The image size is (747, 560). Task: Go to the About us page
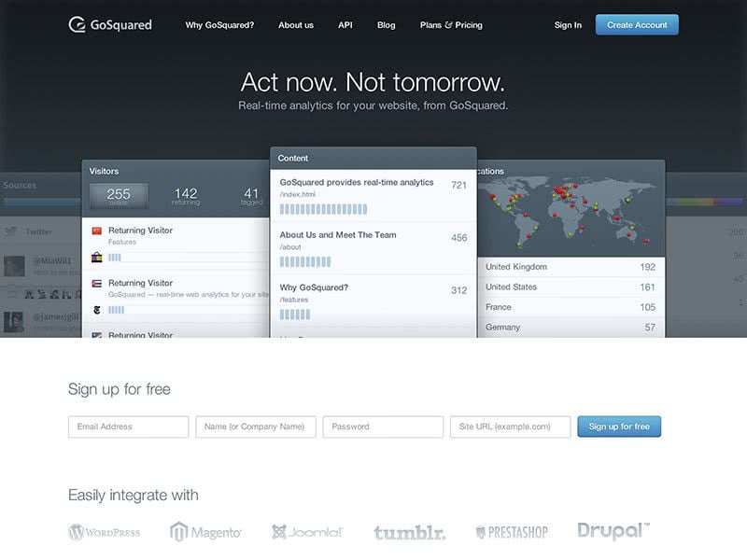pos(296,25)
